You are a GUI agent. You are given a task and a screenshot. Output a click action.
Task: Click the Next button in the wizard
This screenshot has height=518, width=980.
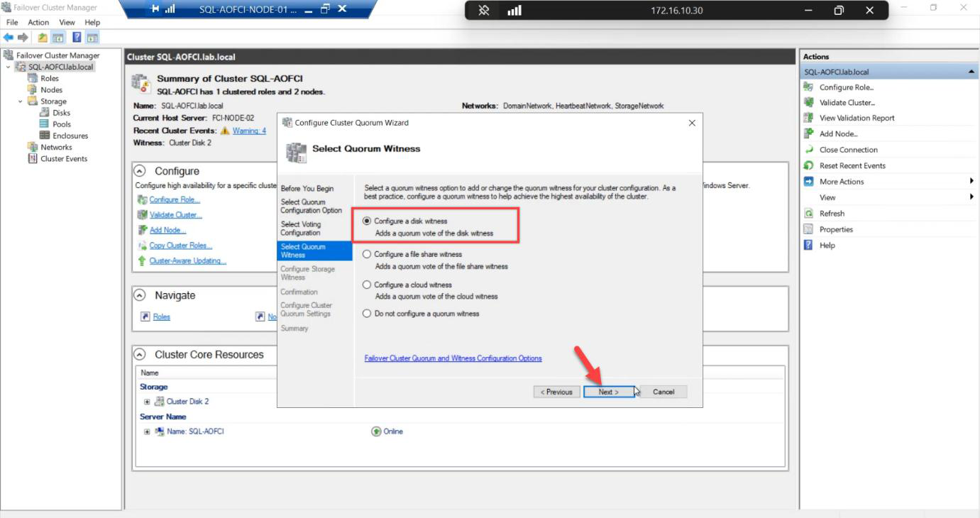point(609,392)
